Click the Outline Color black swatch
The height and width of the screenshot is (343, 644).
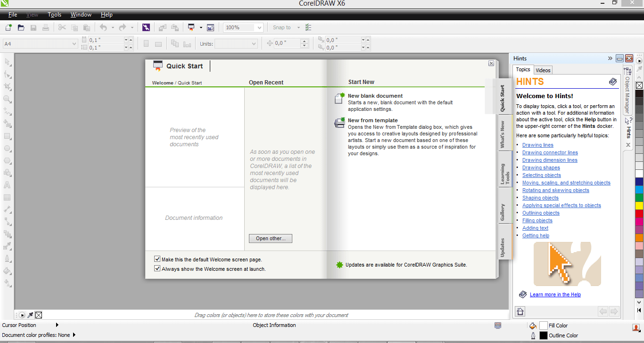[x=544, y=335]
